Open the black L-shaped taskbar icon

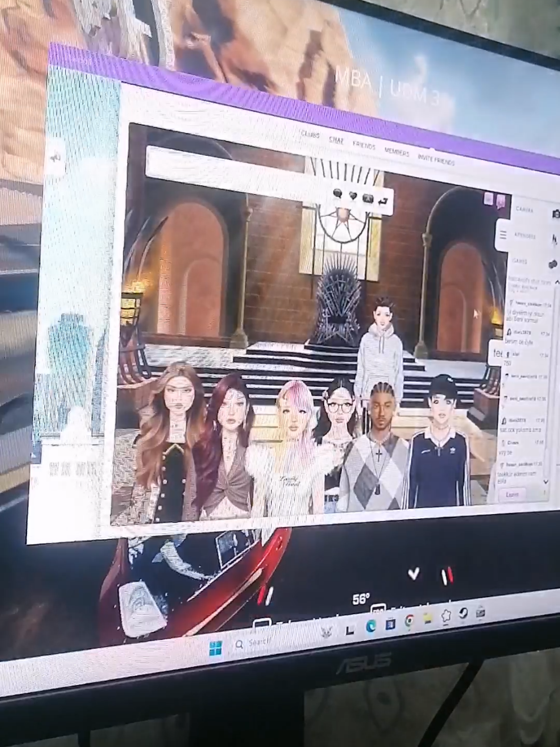350,630
